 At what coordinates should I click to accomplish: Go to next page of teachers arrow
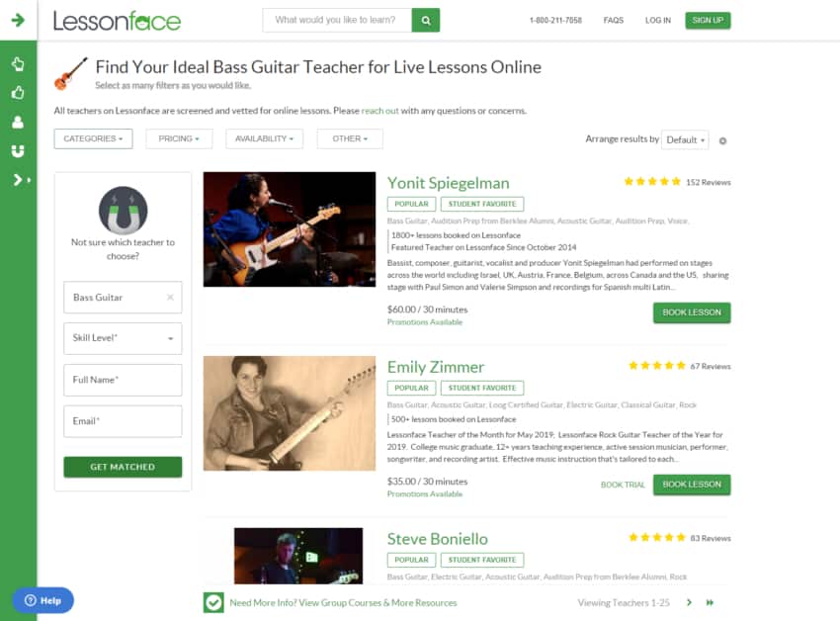tap(689, 603)
